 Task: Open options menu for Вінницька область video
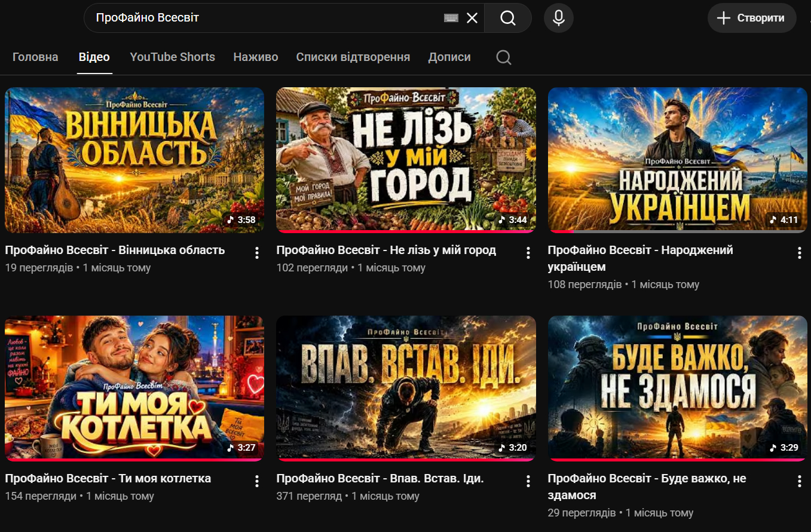[257, 253]
